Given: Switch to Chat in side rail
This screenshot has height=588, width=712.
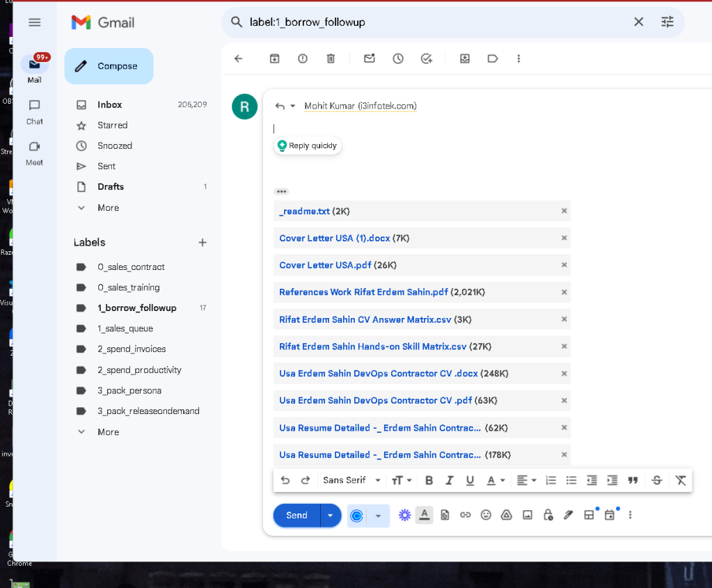Looking at the screenshot, I should 35,112.
